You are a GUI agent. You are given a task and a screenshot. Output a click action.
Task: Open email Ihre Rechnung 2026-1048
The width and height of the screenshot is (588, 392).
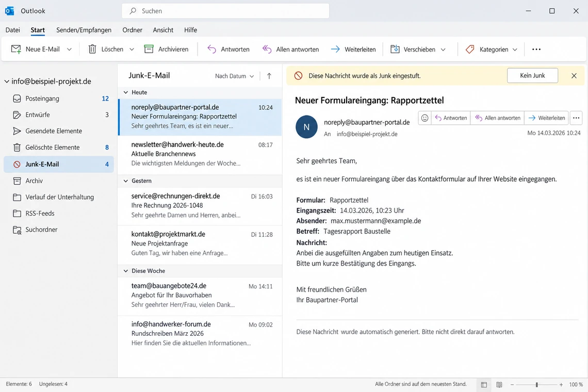click(x=200, y=206)
